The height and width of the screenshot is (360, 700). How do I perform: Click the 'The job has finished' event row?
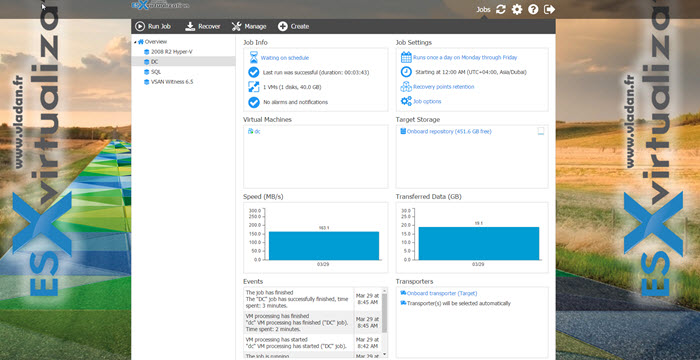coord(312,299)
